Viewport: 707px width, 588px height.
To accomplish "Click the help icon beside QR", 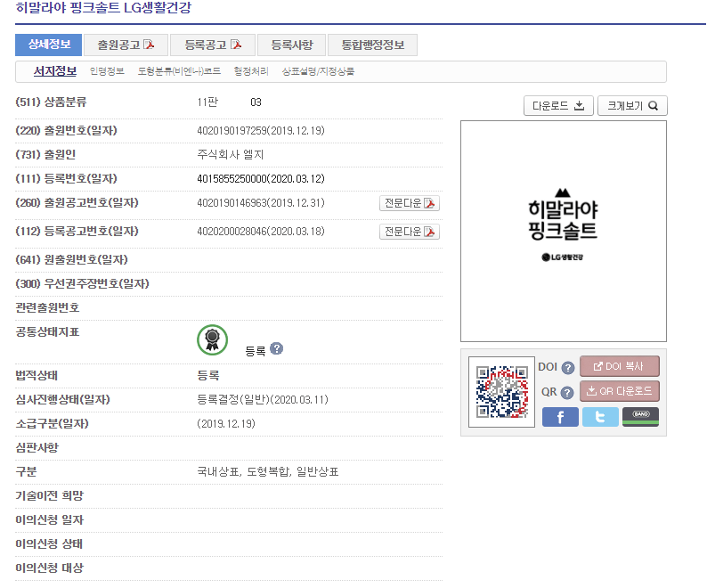I will tap(567, 392).
